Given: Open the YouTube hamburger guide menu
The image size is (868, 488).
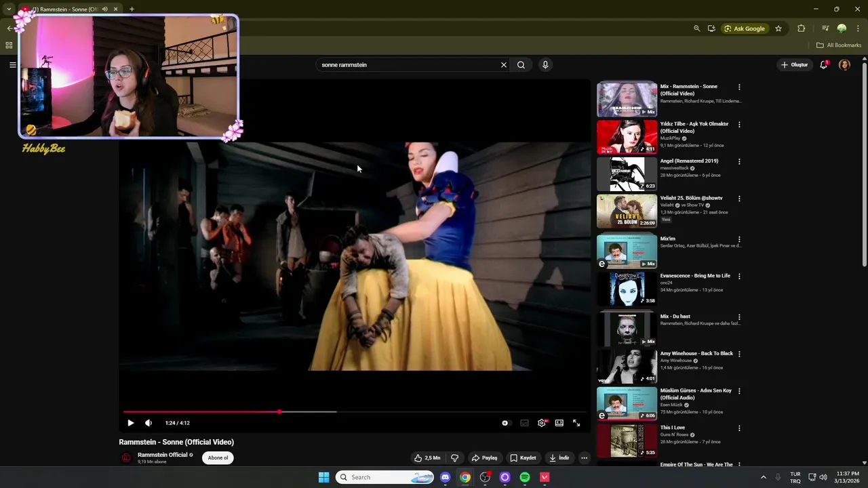Looking at the screenshot, I should (x=12, y=65).
